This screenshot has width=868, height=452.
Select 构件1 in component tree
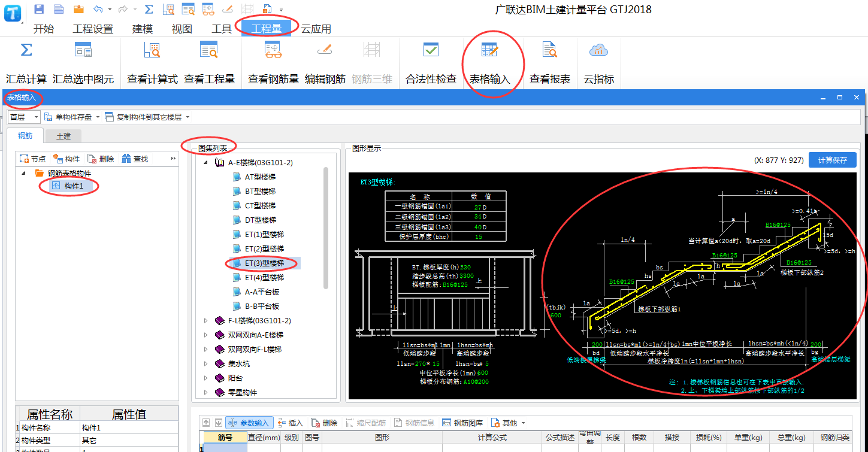tap(74, 186)
